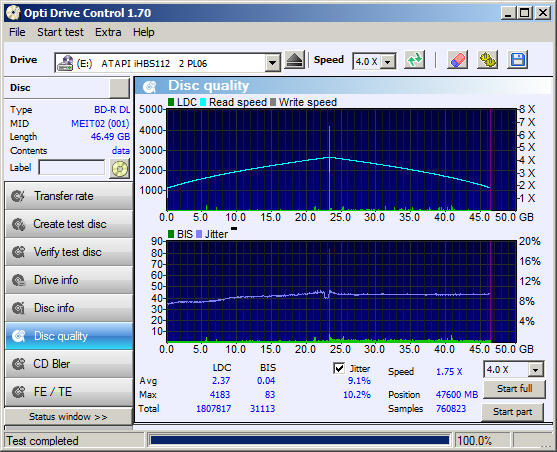
Task: Click the test progress bar
Action: [299, 441]
